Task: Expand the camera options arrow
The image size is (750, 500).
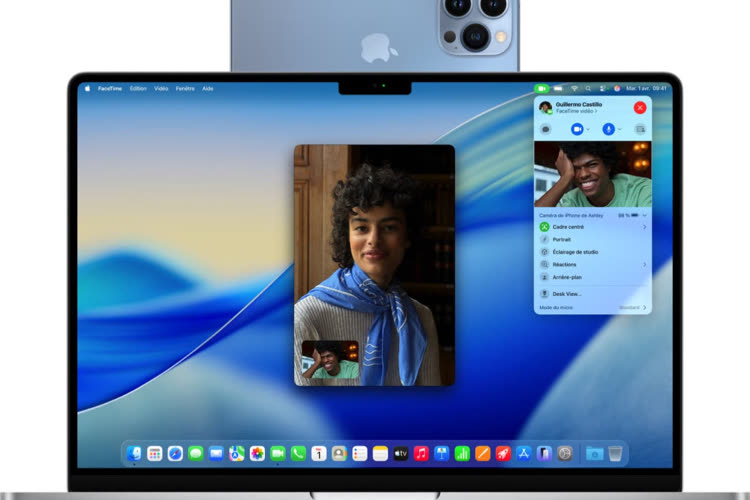Action: tap(588, 129)
